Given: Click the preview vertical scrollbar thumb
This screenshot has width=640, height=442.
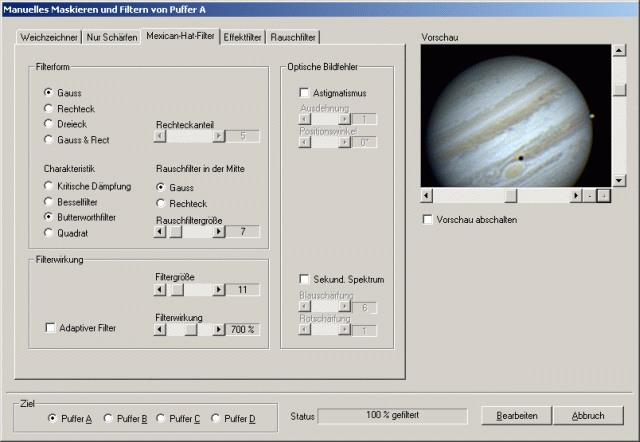Looking at the screenshot, I should coord(619,90).
